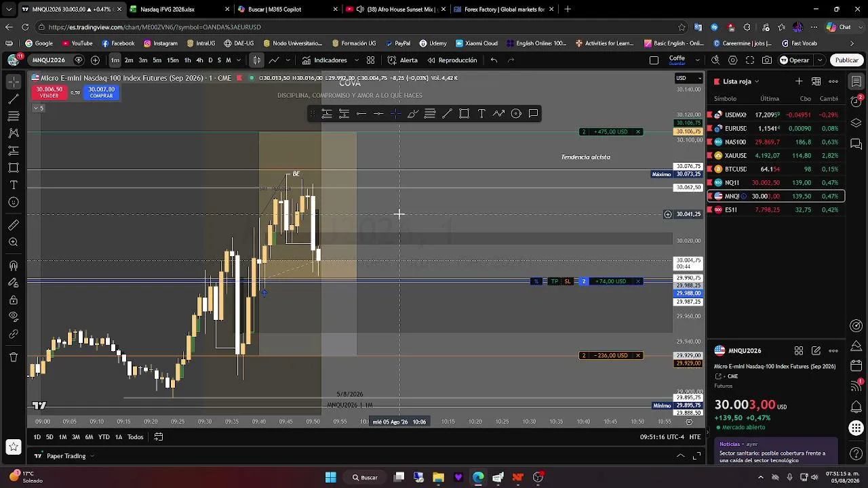
Task: Click the Publicar button
Action: (x=846, y=60)
